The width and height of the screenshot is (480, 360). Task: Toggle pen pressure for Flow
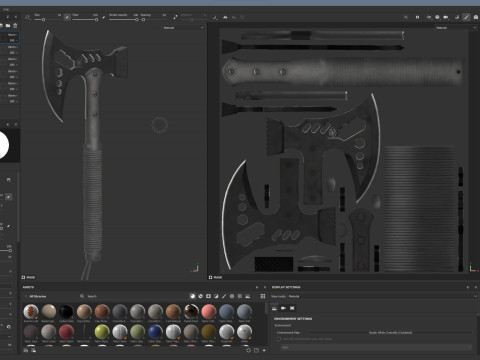point(103,17)
